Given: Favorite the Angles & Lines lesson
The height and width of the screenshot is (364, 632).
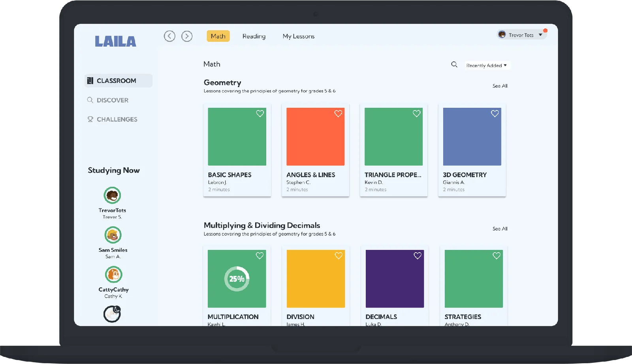Looking at the screenshot, I should [338, 114].
